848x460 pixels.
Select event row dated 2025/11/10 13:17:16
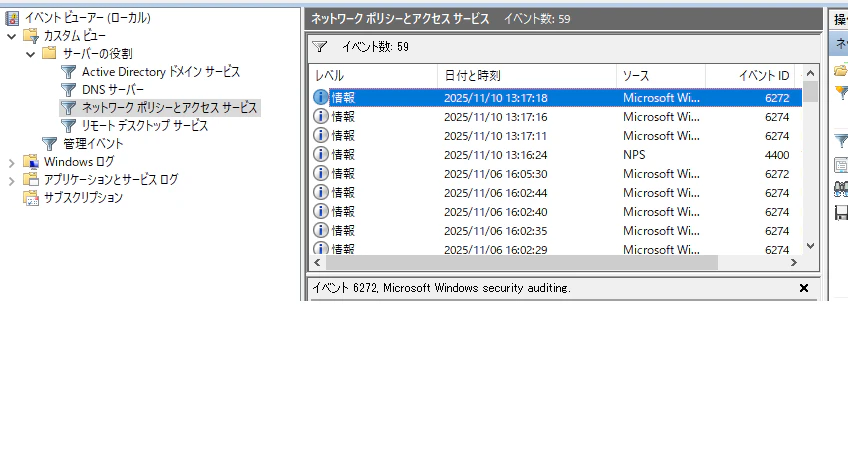click(556, 117)
